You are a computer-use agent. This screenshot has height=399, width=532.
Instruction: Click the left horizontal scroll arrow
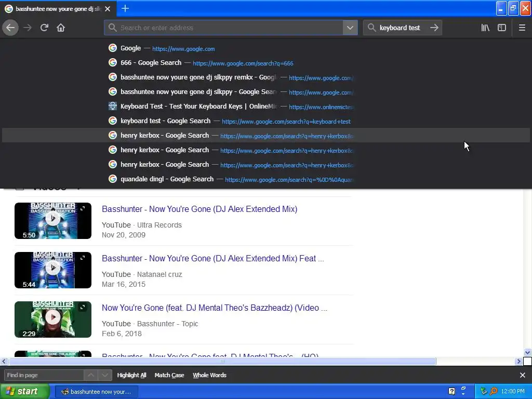coord(4,362)
